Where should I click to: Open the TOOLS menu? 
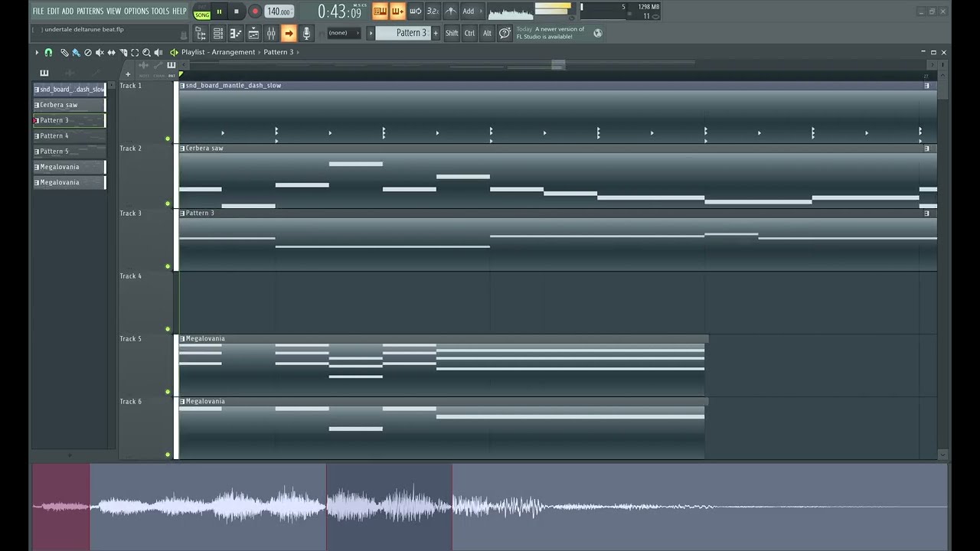coord(160,11)
